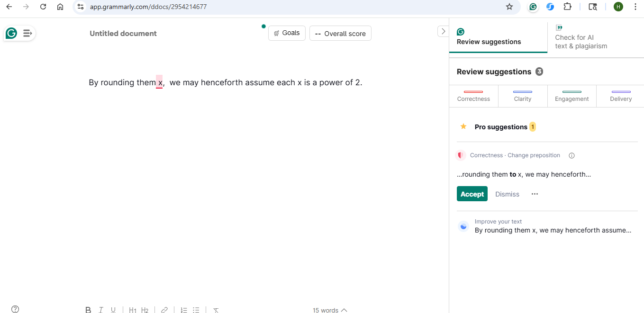644x313 pixels.
Task: Apply Italic formatting
Action: (101, 310)
